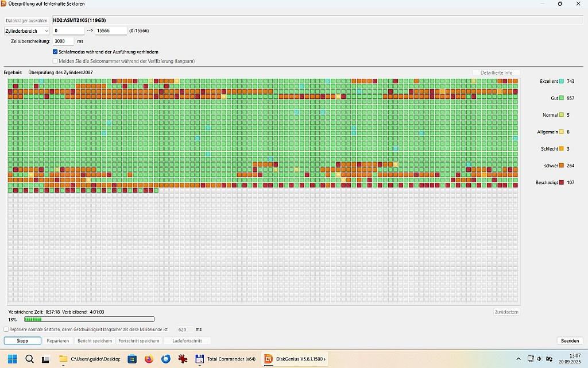Click the schwer count 264
The image size is (588, 368).
pos(570,166)
